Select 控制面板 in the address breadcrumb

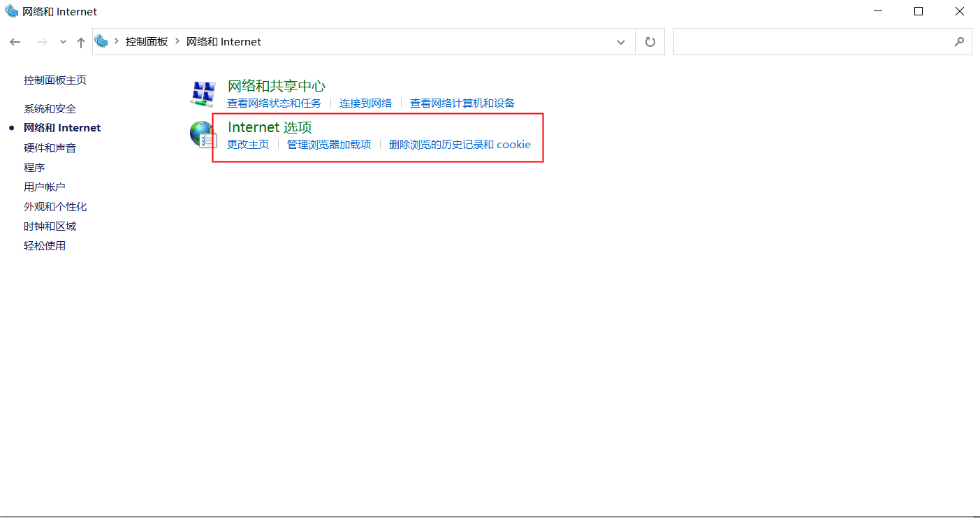[x=147, y=42]
